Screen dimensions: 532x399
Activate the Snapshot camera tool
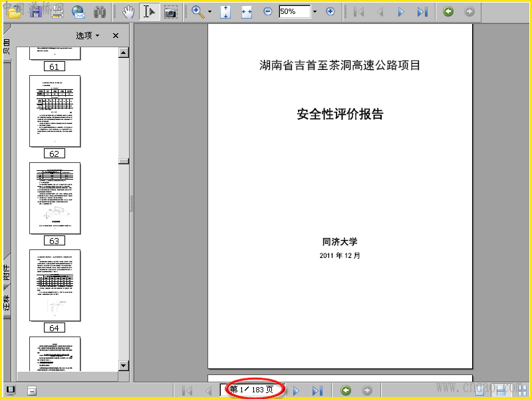(x=170, y=12)
